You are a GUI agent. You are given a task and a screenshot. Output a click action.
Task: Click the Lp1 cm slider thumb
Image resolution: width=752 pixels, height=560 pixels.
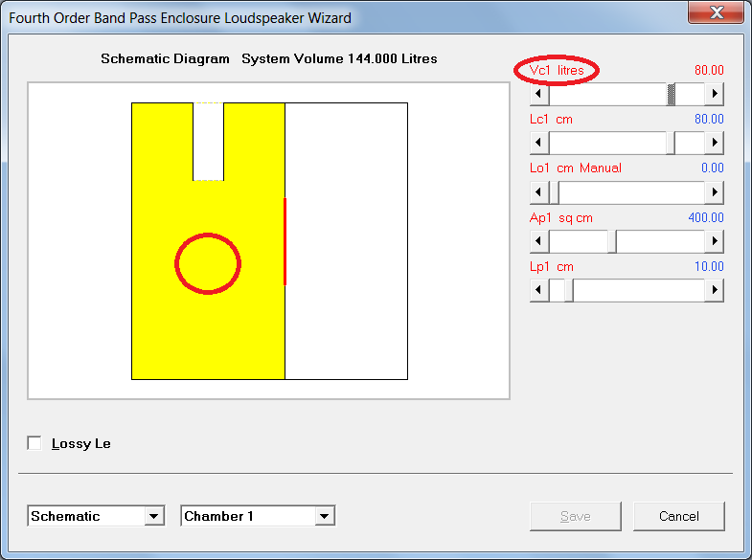(569, 290)
